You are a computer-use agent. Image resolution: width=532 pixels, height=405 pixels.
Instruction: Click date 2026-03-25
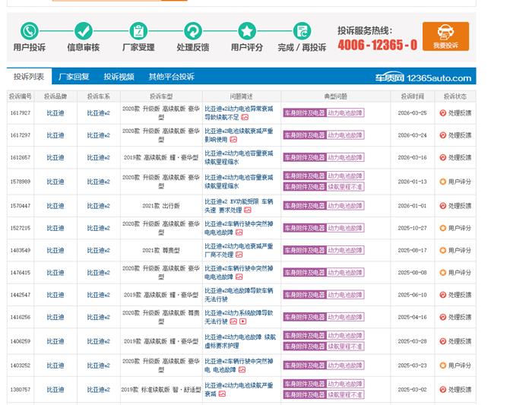point(412,113)
